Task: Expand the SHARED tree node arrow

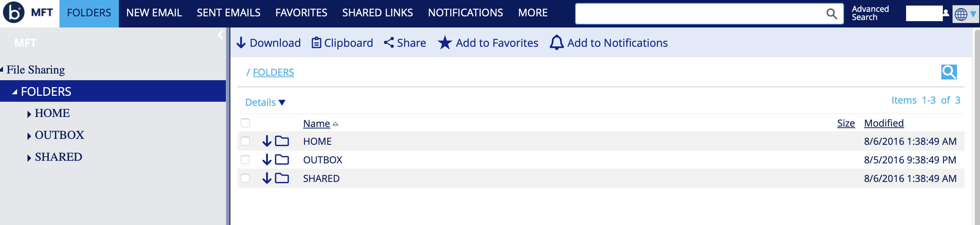Action: pos(29,158)
